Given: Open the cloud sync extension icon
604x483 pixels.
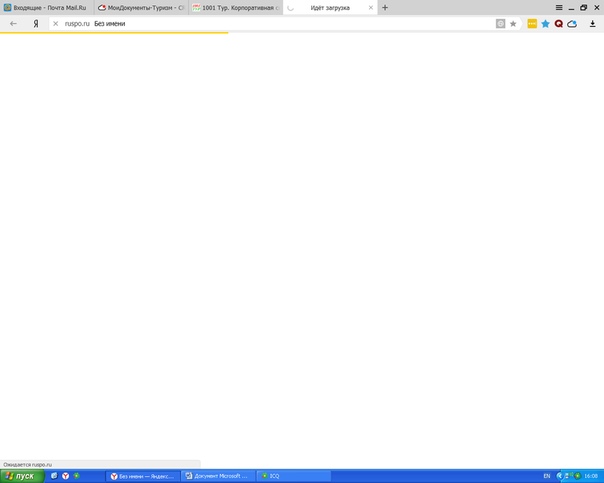Looking at the screenshot, I should click(572, 23).
